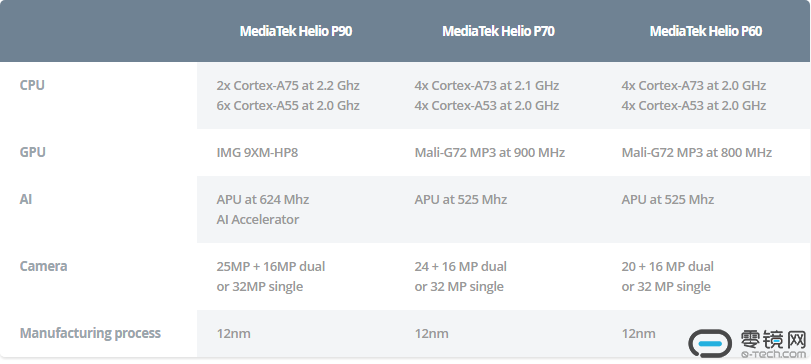Click Mali-G72 MP3 at 900 MHz cell
The image size is (811, 364).
click(489, 153)
